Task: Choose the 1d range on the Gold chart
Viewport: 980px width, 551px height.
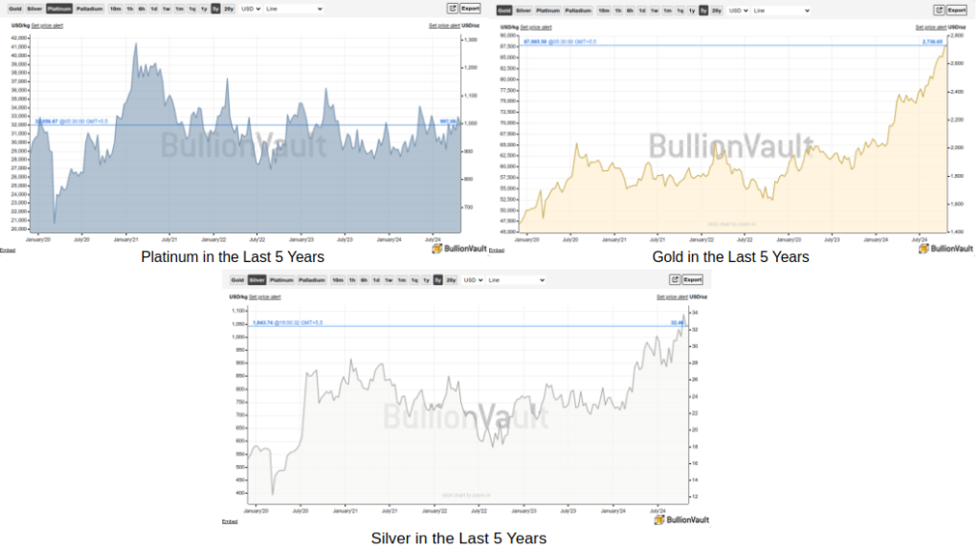Action: [x=642, y=11]
